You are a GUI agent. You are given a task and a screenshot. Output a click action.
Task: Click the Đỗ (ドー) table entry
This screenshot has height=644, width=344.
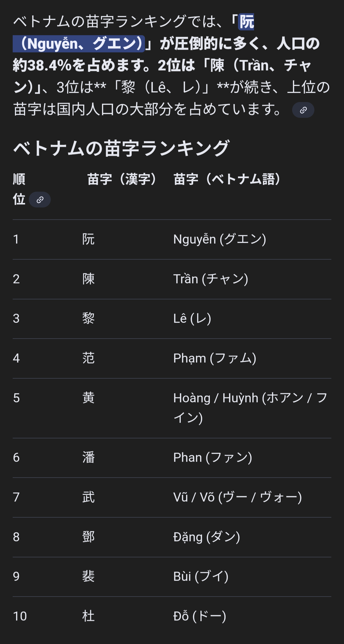pos(200,616)
